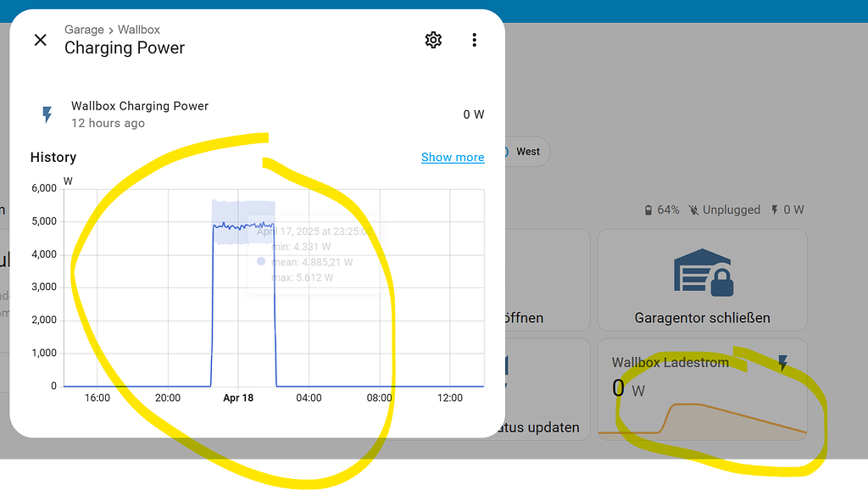Viewport: 868px width, 490px height.
Task: Open the Show more history view
Action: (453, 157)
